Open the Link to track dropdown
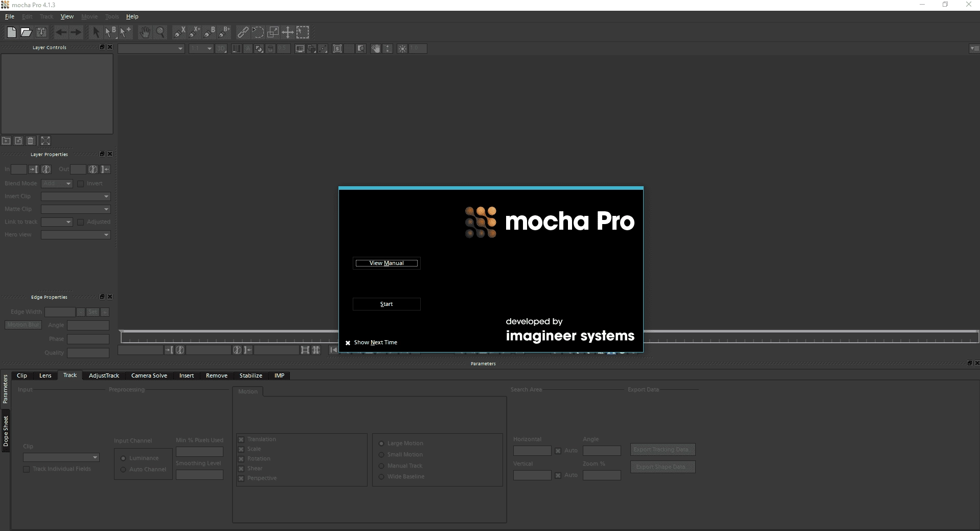 point(57,222)
